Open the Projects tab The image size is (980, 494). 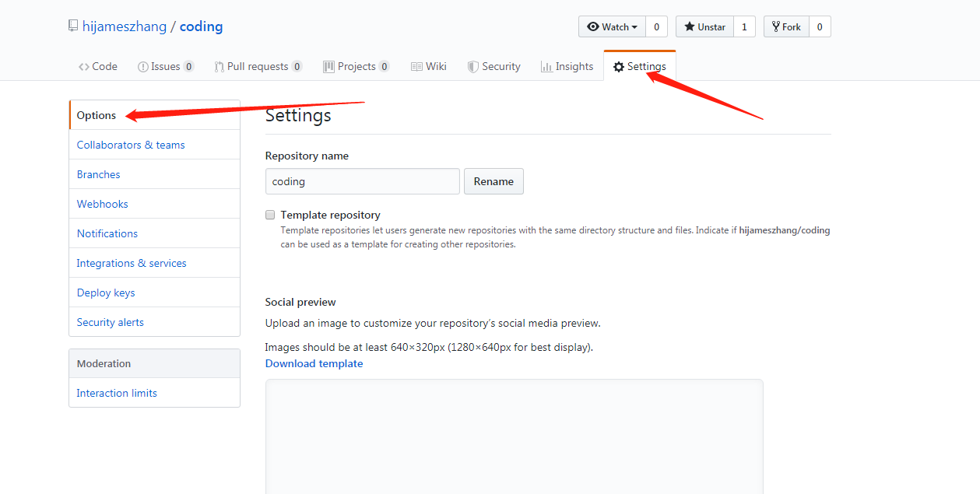(357, 67)
